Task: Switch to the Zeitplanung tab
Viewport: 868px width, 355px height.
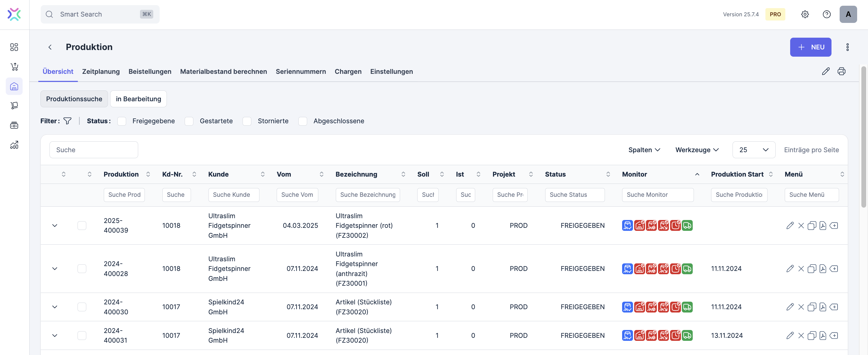Action: (x=101, y=71)
